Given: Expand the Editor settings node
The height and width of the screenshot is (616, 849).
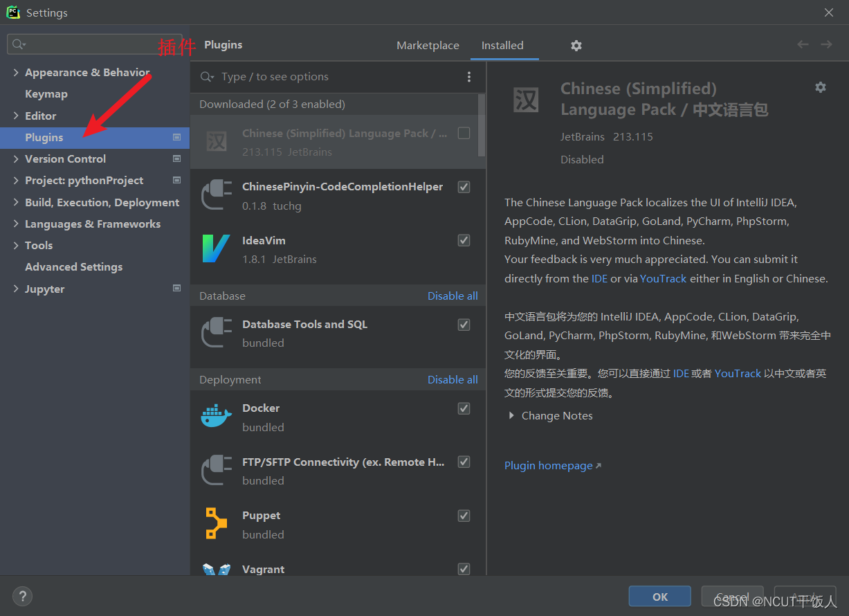Looking at the screenshot, I should click(x=16, y=116).
